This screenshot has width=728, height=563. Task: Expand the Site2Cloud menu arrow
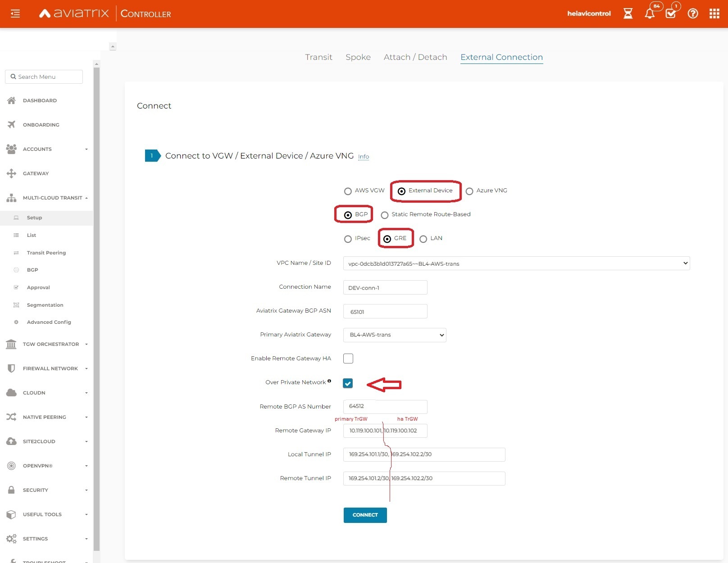pyautogui.click(x=86, y=441)
